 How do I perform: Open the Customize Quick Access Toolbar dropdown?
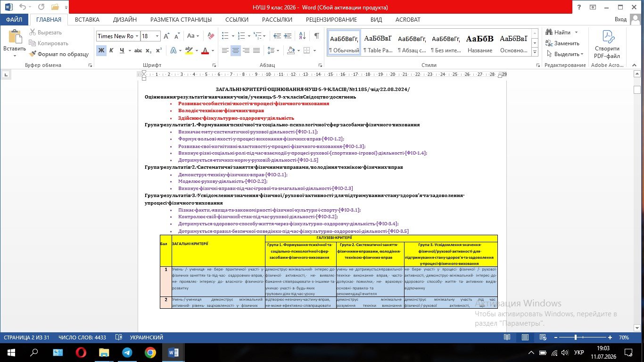[x=66, y=7]
